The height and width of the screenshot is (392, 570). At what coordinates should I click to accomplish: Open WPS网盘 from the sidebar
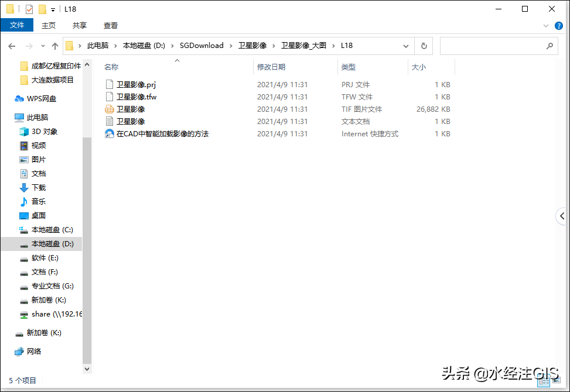pos(41,98)
